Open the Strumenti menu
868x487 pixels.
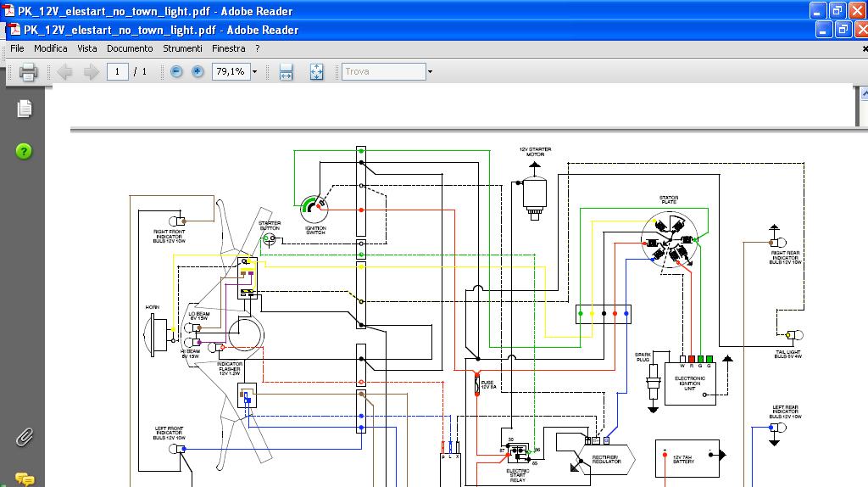pos(182,48)
